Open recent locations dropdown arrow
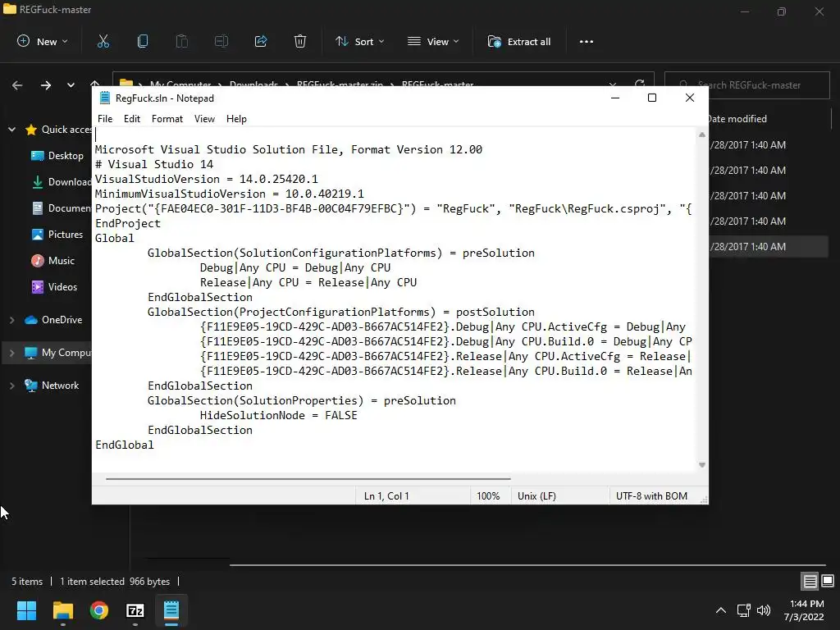840x630 pixels. click(x=71, y=85)
